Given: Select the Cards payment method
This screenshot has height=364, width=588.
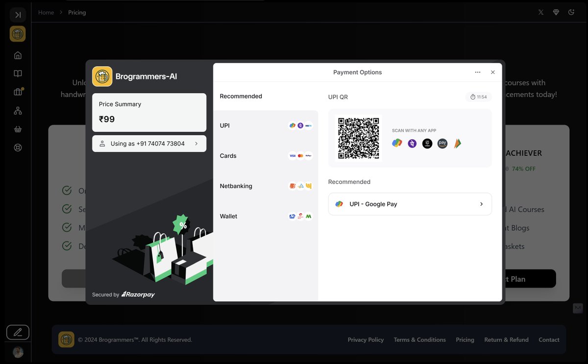Looking at the screenshot, I should click(266, 156).
